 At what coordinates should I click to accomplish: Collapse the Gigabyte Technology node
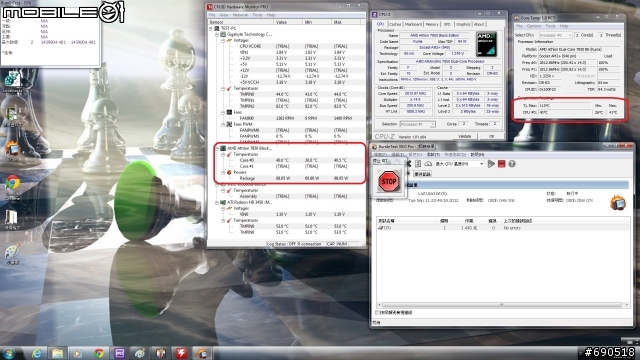click(x=217, y=34)
